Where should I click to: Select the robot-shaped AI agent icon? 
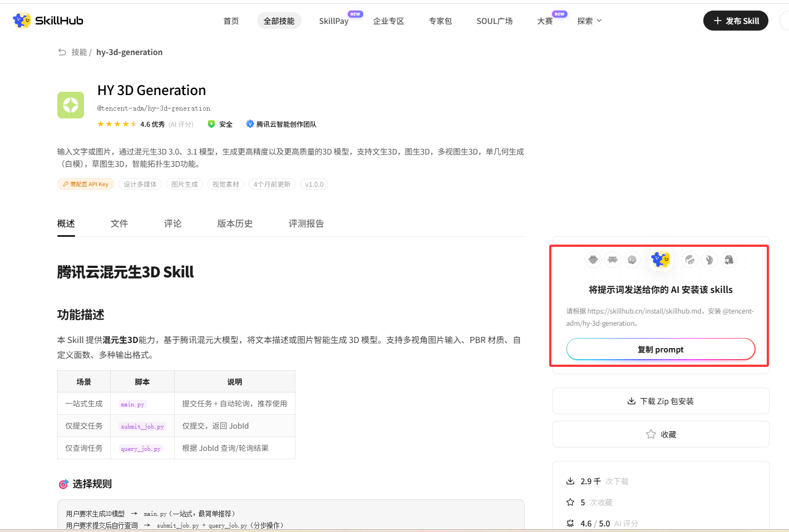coord(613,260)
